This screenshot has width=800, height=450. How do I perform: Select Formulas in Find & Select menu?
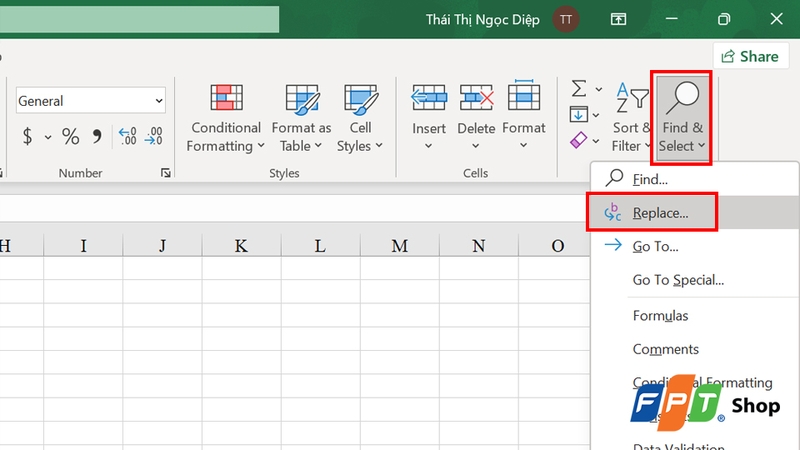[x=695, y=315]
